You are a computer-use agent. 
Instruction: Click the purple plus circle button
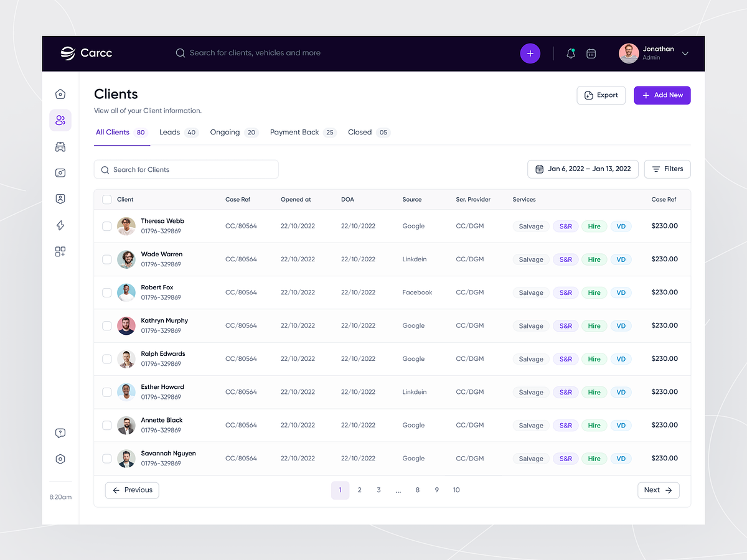click(x=530, y=54)
